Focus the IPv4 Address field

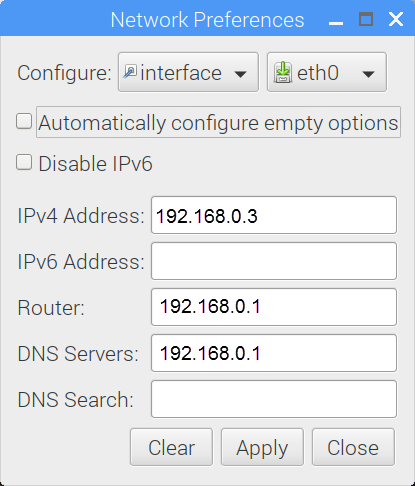(x=274, y=215)
